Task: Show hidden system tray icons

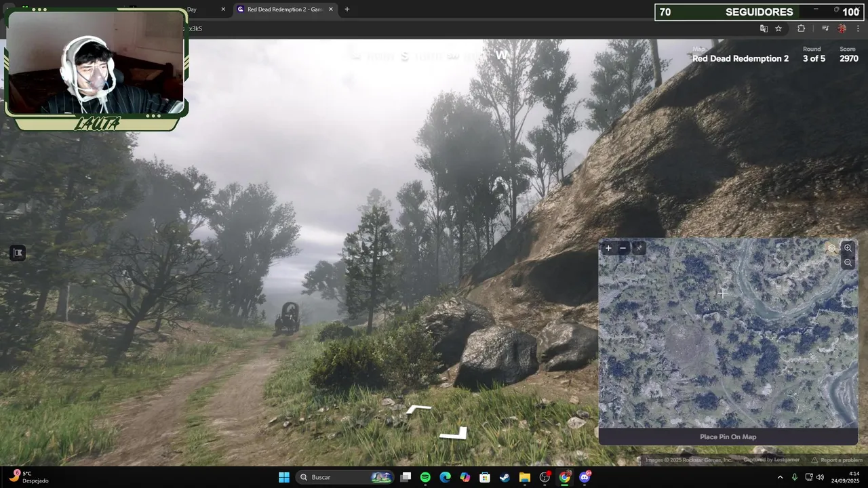Action: 780,477
